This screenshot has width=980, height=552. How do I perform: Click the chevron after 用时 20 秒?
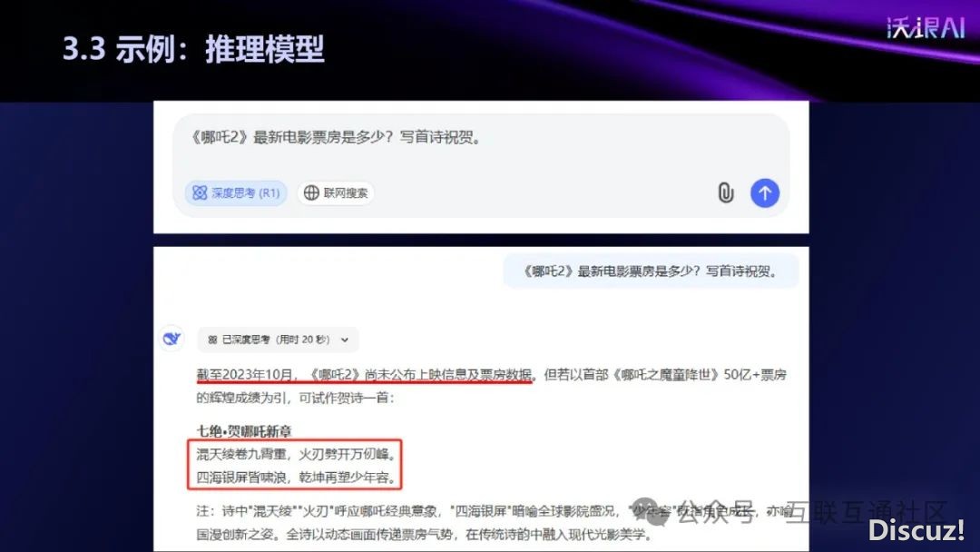[345, 340]
